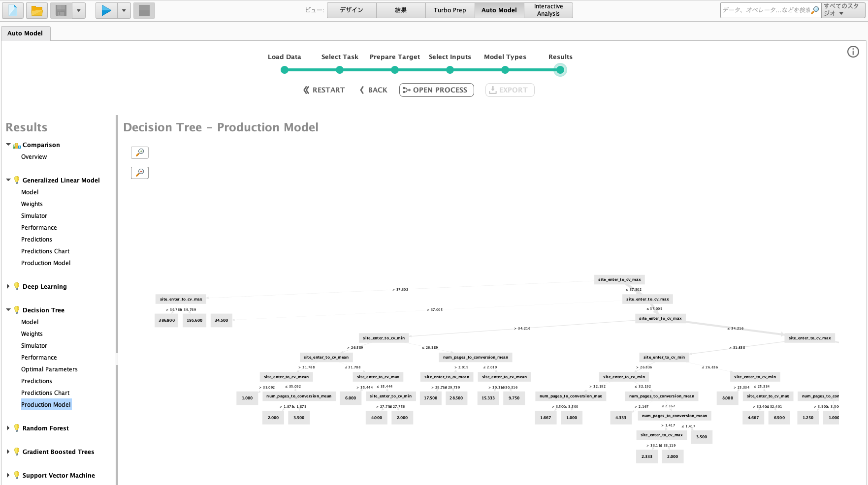
Task: Collapse the Decision Tree results group
Action: [x=8, y=310]
